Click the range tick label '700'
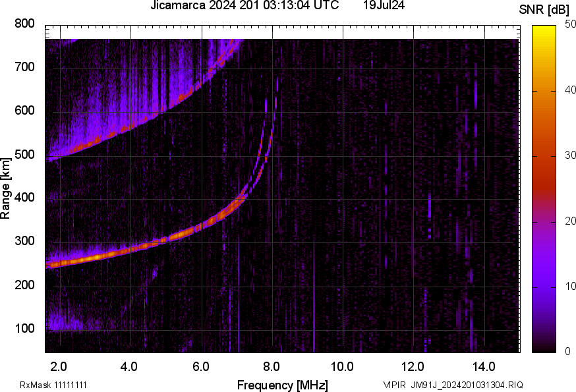 (x=24, y=67)
